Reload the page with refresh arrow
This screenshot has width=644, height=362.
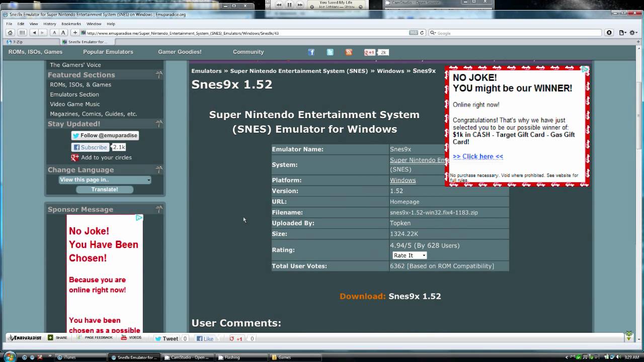click(422, 33)
